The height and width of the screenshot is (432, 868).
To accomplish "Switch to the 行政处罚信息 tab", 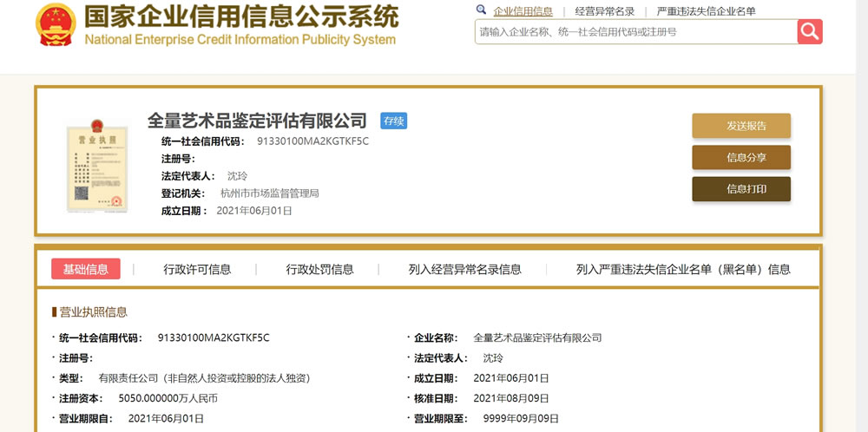I will pyautogui.click(x=319, y=270).
